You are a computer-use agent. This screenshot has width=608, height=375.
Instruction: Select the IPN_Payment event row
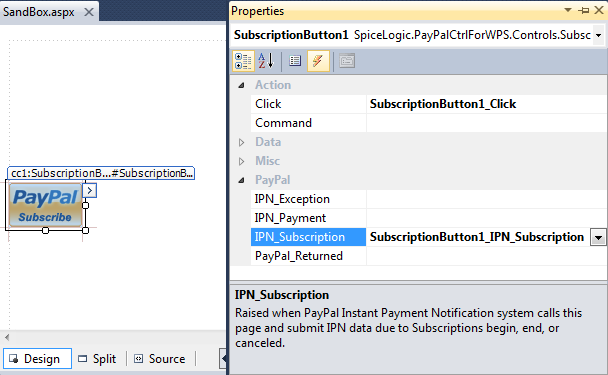pos(428,218)
